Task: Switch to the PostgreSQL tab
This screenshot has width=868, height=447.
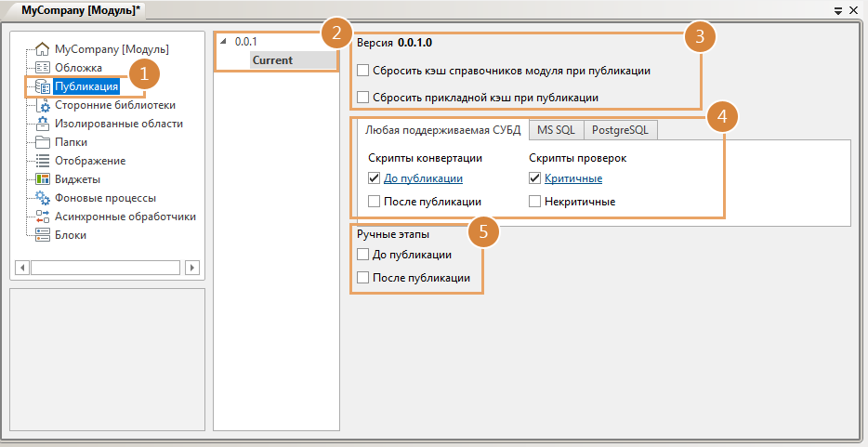Action: point(620,130)
